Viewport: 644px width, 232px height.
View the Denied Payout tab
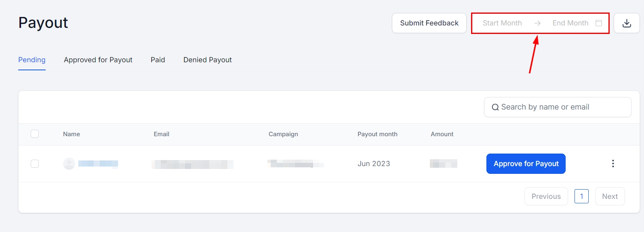[x=208, y=60]
